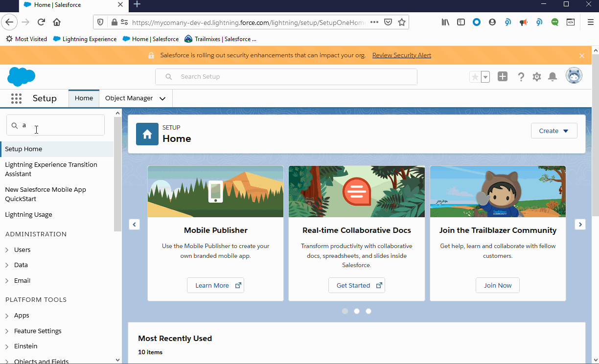The image size is (599, 364).
Task: Bookmark this page with the star
Action: (x=402, y=22)
